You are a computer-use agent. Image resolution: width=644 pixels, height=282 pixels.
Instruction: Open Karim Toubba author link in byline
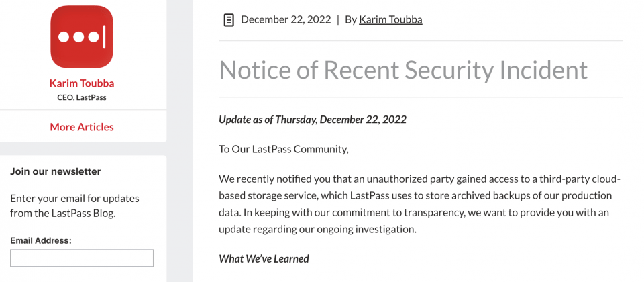[390, 19]
